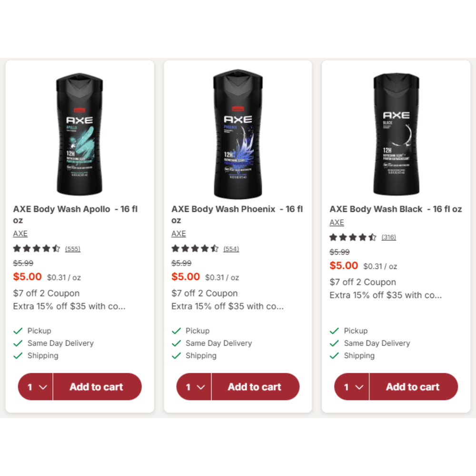Click AXE brand link under Phoenix
This screenshot has width=476, height=476.
[178, 233]
